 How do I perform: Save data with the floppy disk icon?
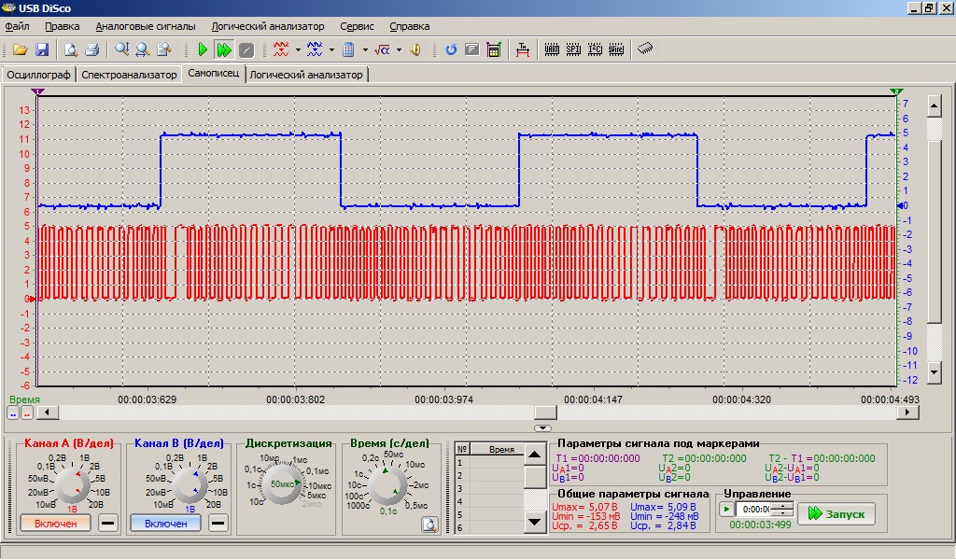tap(41, 50)
